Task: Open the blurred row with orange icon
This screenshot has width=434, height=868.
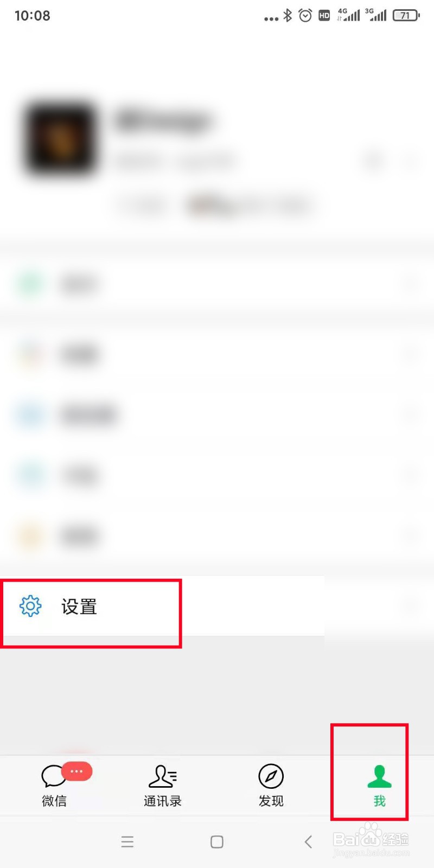Action: [217, 535]
